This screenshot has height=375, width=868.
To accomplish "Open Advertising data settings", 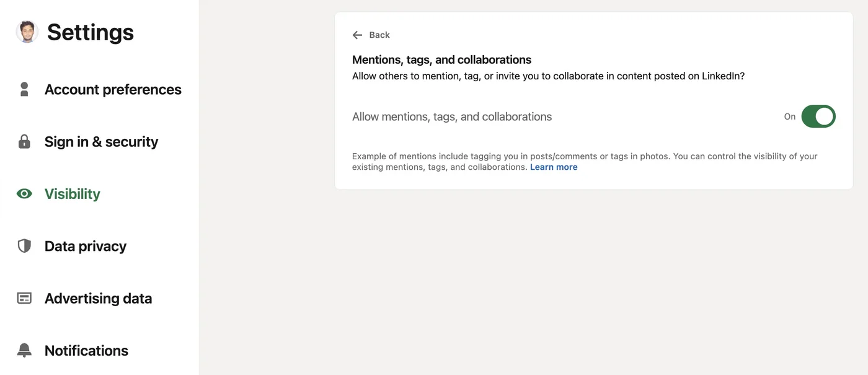I will tap(98, 298).
